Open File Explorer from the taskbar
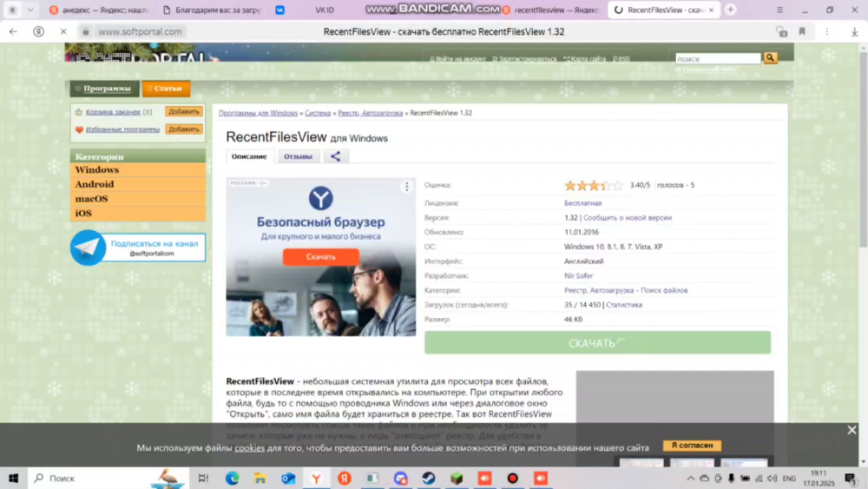 point(260,478)
